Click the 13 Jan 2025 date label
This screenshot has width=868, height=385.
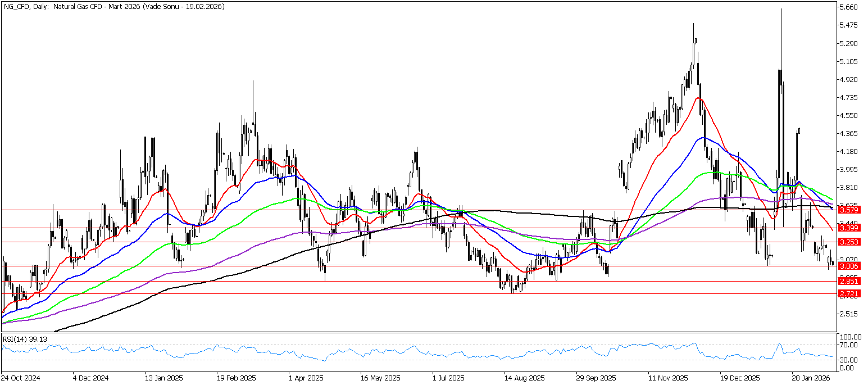(164, 378)
